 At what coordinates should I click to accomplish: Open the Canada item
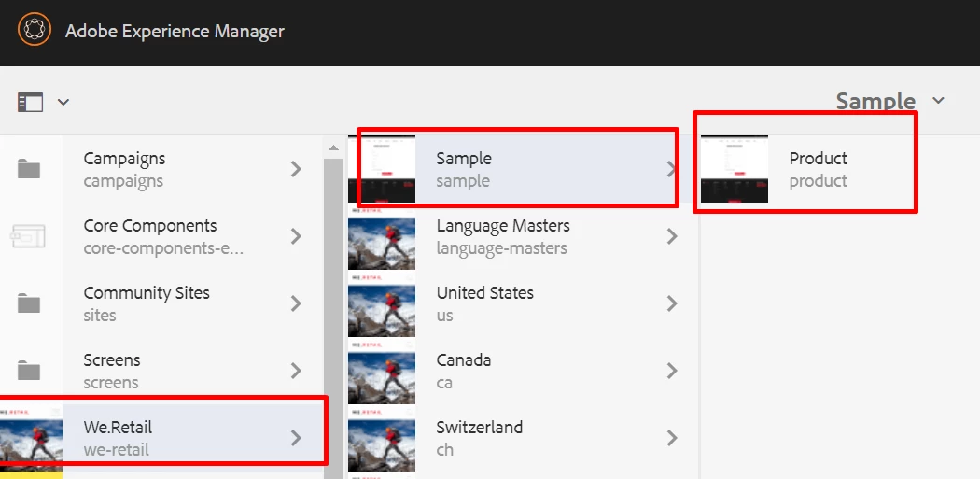(x=523, y=371)
